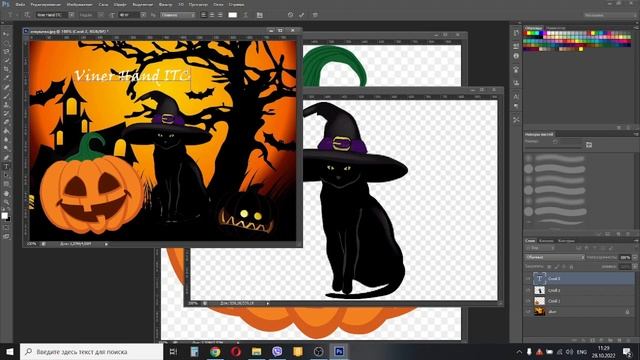Click the warp text icon in options bar

tap(246, 15)
